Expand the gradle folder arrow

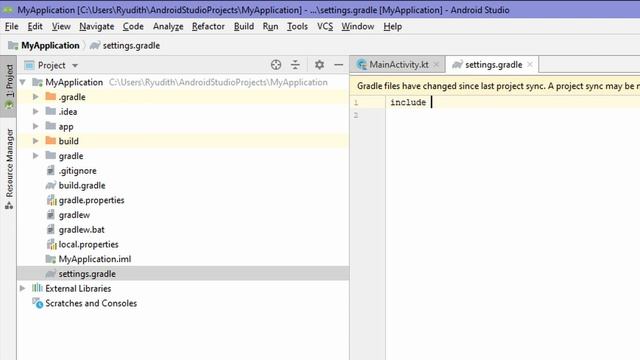tap(36, 156)
